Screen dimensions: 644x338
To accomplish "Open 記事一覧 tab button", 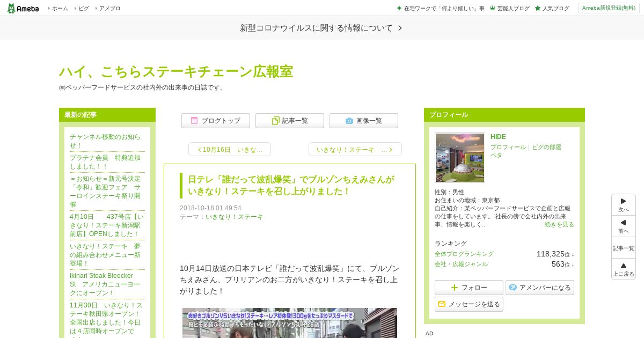I will [x=290, y=121].
